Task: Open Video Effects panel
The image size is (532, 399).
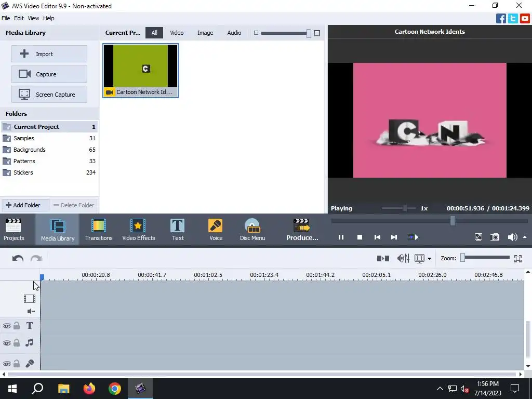Action: (x=138, y=229)
